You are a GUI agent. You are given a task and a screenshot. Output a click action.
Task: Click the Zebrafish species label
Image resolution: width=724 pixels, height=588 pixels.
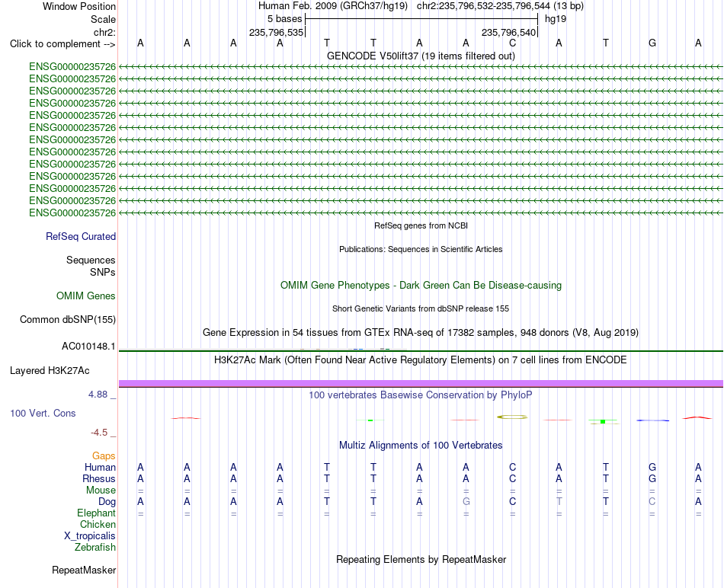95,548
